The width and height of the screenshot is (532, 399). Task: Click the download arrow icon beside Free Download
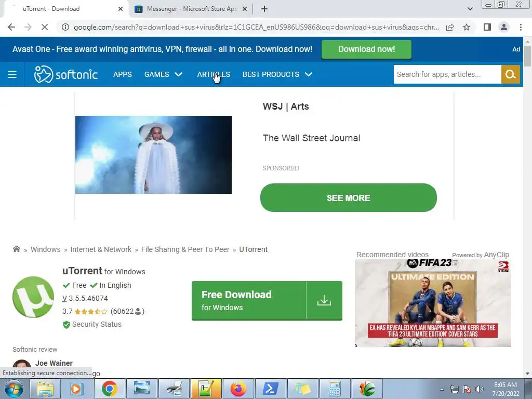324,300
